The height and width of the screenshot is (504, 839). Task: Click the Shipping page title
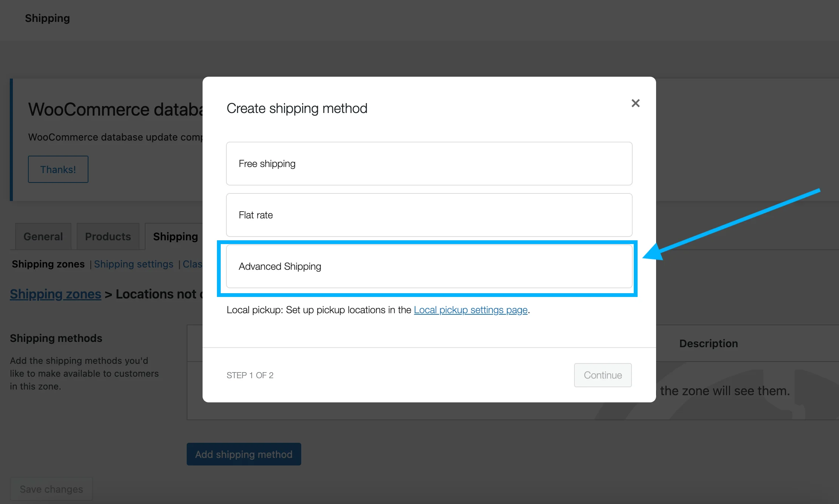(x=47, y=18)
